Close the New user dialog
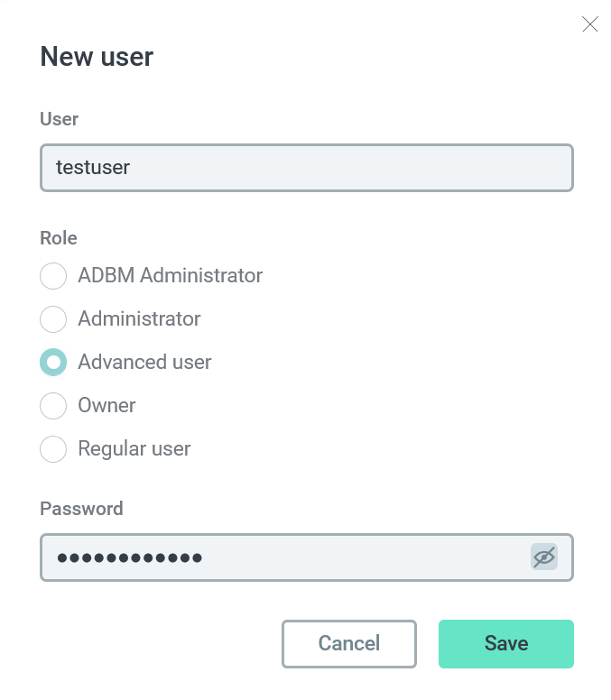The width and height of the screenshot is (611, 700). [x=590, y=24]
